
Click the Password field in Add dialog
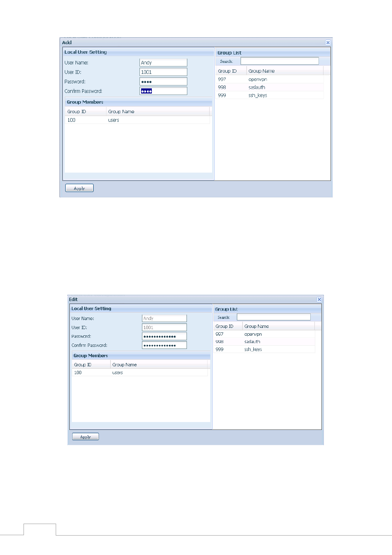(163, 82)
